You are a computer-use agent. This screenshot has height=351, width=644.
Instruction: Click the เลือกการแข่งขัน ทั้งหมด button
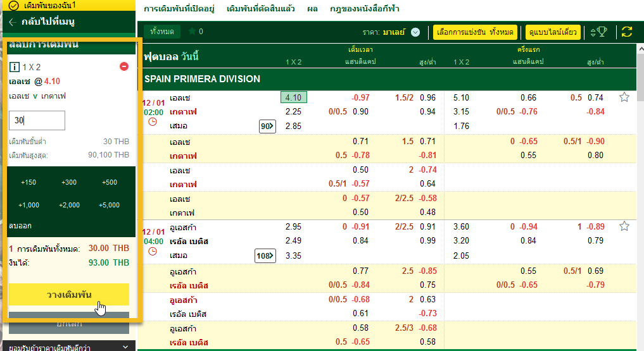[476, 32]
